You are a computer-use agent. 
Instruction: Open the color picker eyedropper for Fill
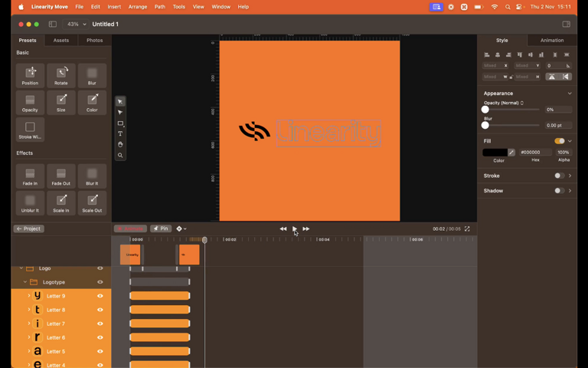click(x=511, y=152)
